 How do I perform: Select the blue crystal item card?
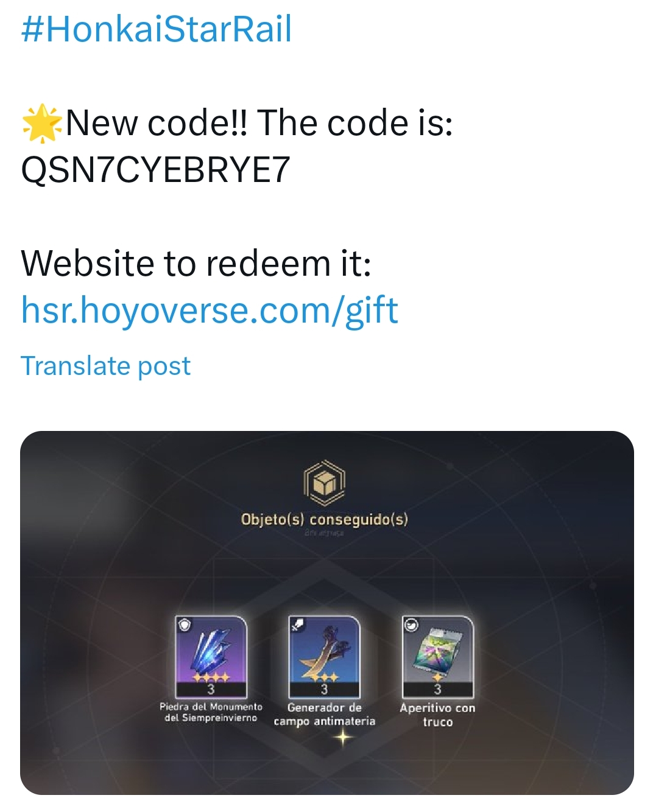click(x=211, y=657)
